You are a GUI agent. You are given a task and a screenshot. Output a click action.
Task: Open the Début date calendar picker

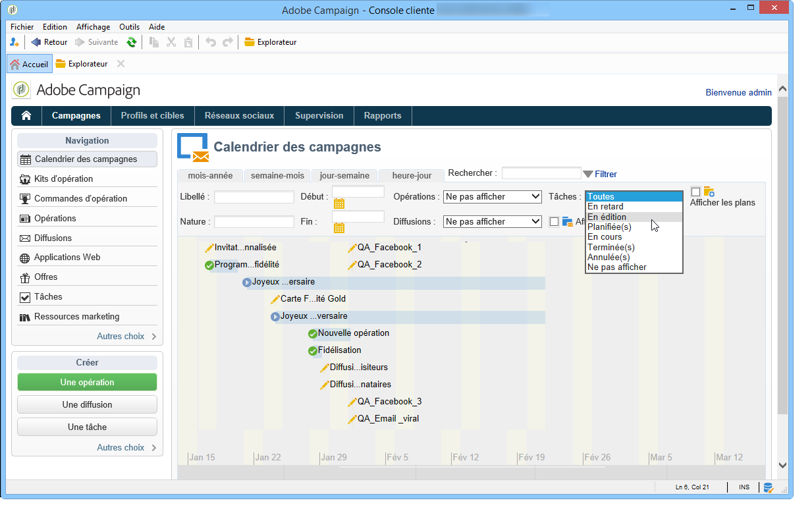tap(339, 204)
